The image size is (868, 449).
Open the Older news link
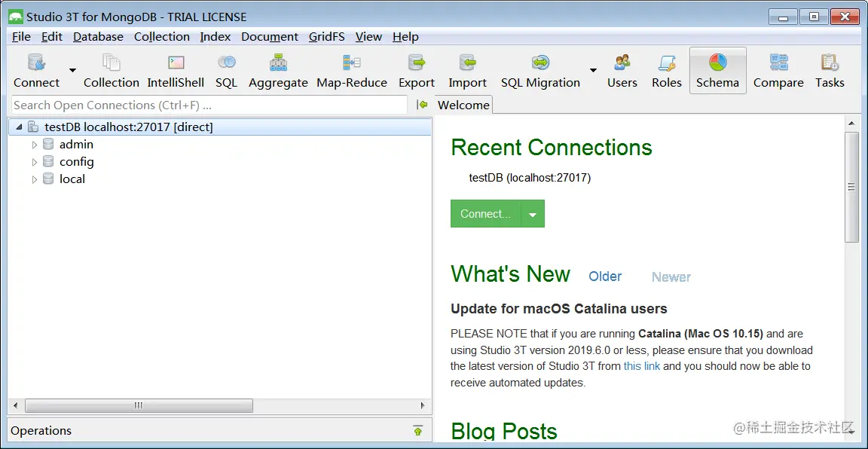[x=605, y=276]
